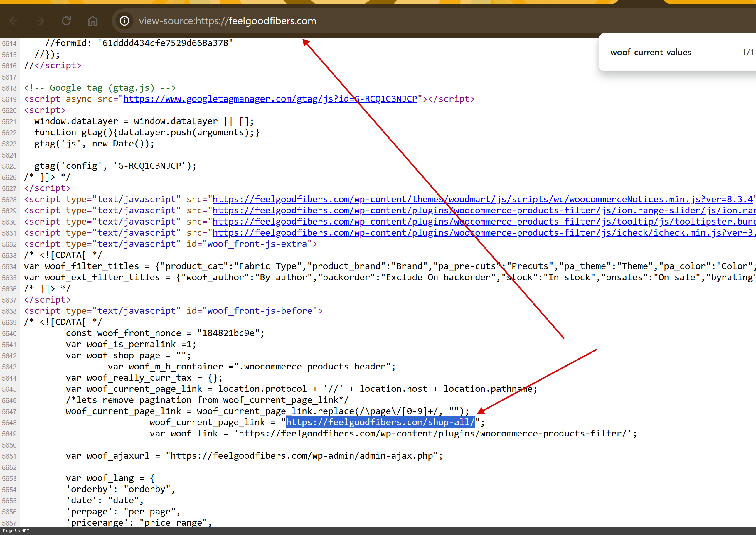Click the browser forward arrow
This screenshot has height=535, width=756.
40,21
